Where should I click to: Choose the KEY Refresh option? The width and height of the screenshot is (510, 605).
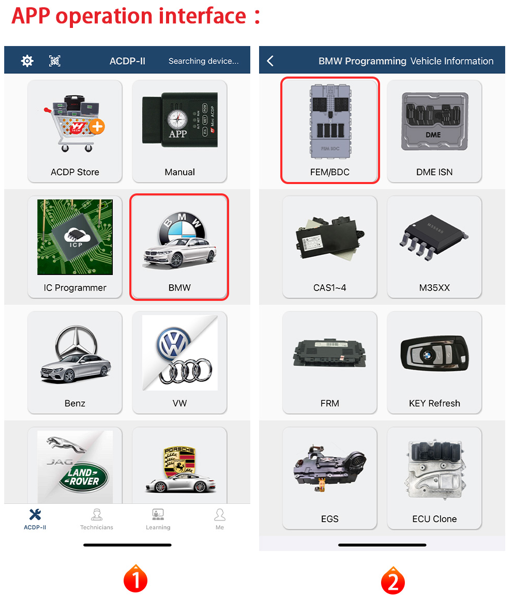coord(434,363)
